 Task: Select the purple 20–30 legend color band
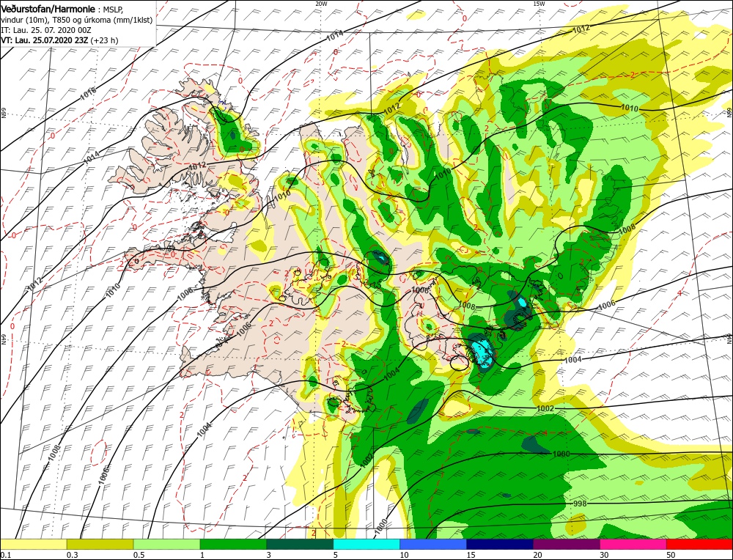567,544
